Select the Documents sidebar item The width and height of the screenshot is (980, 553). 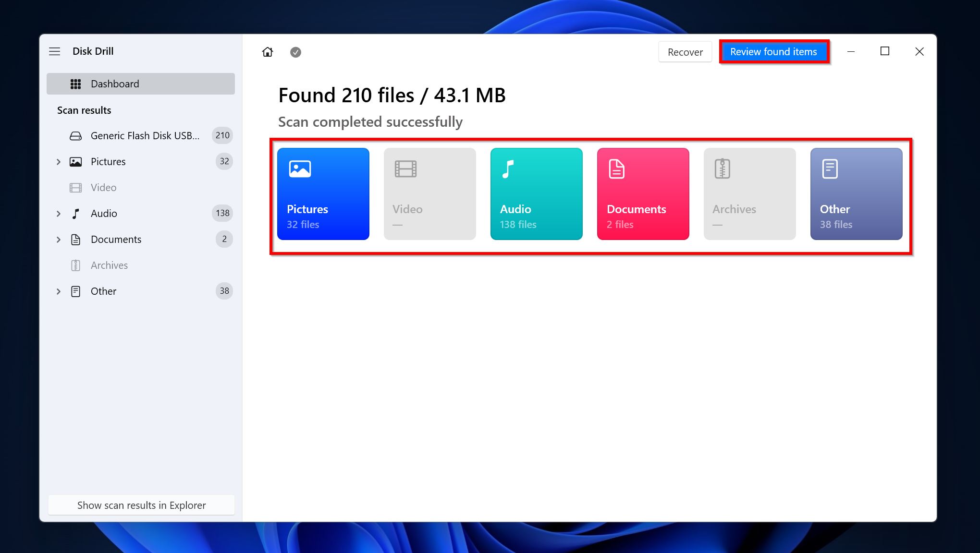(x=116, y=239)
